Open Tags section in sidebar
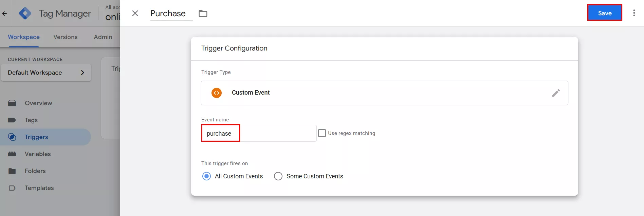The height and width of the screenshot is (216, 644). point(31,120)
